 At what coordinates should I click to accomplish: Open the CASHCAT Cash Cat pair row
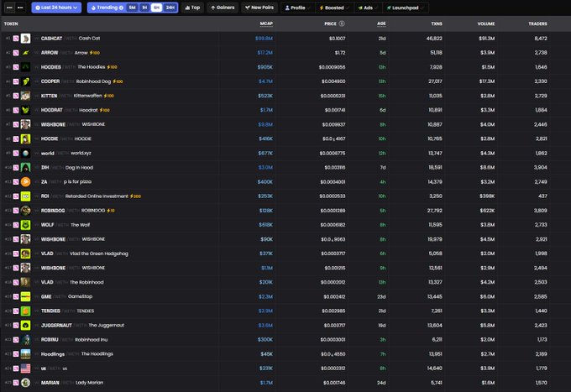click(x=285, y=39)
